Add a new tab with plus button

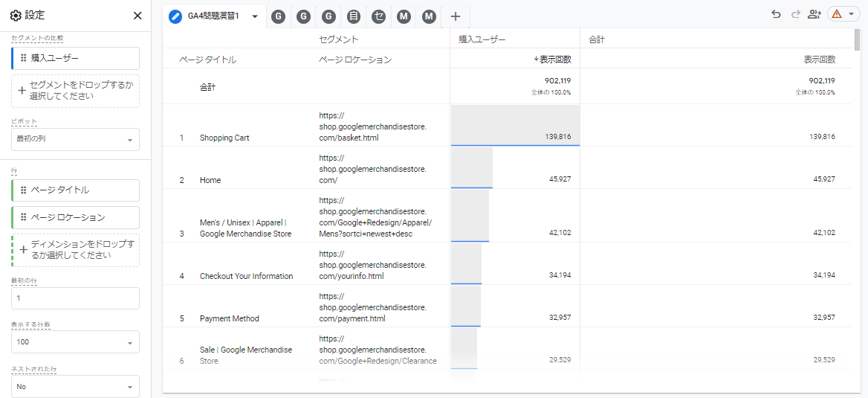[x=456, y=16]
